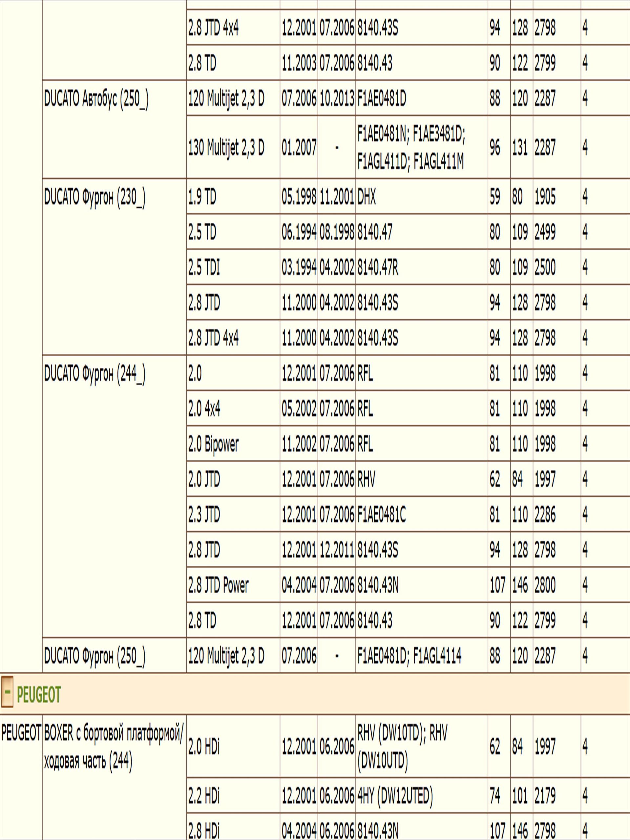
Task: Click the 2800 displacement cell
Action: [557, 585]
